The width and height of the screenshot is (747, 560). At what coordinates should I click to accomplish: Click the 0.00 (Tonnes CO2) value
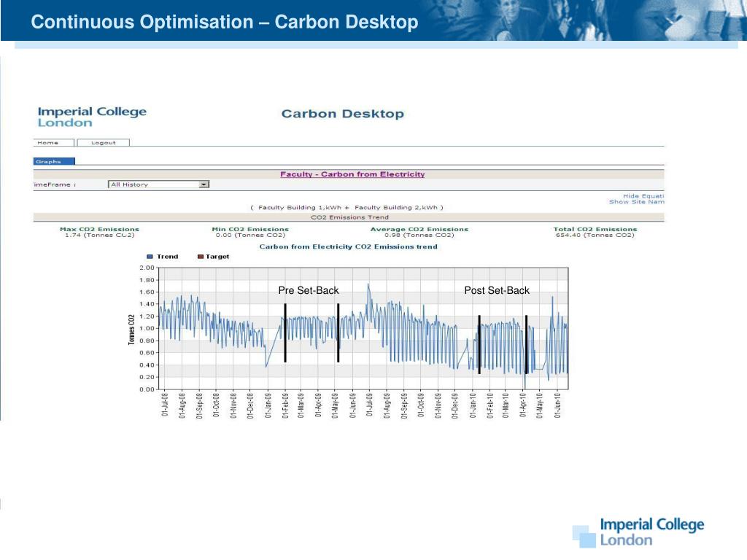click(250, 236)
